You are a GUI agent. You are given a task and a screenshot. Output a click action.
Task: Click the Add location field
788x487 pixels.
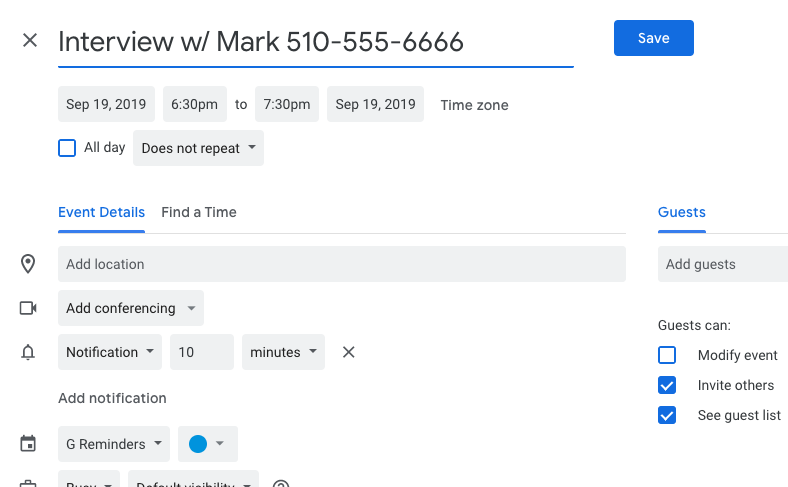pyautogui.click(x=342, y=264)
